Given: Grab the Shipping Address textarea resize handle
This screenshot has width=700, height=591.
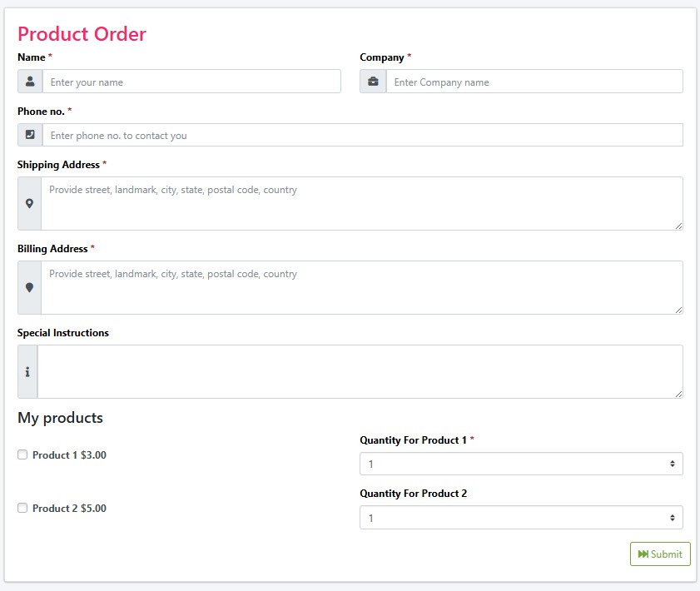Looking at the screenshot, I should coord(678,226).
